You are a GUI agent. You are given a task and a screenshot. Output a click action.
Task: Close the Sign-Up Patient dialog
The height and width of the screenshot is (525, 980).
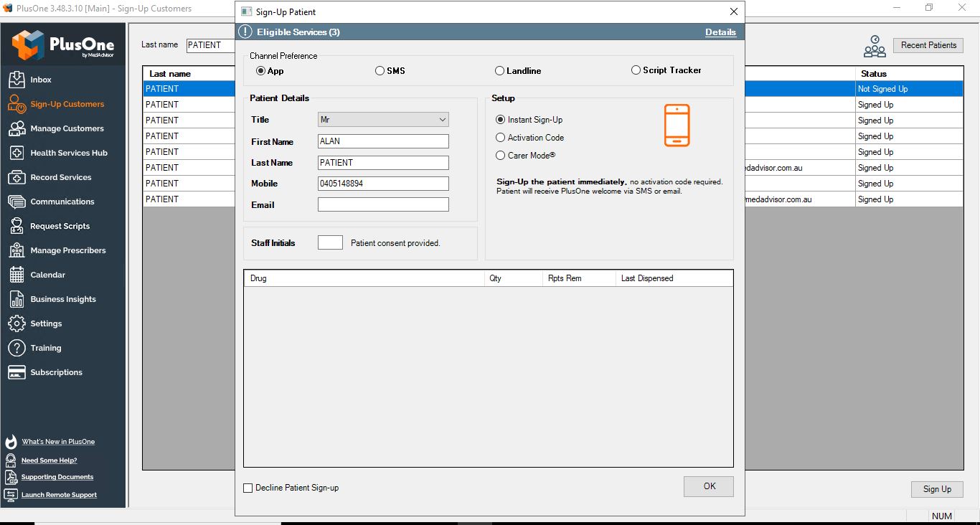click(733, 11)
